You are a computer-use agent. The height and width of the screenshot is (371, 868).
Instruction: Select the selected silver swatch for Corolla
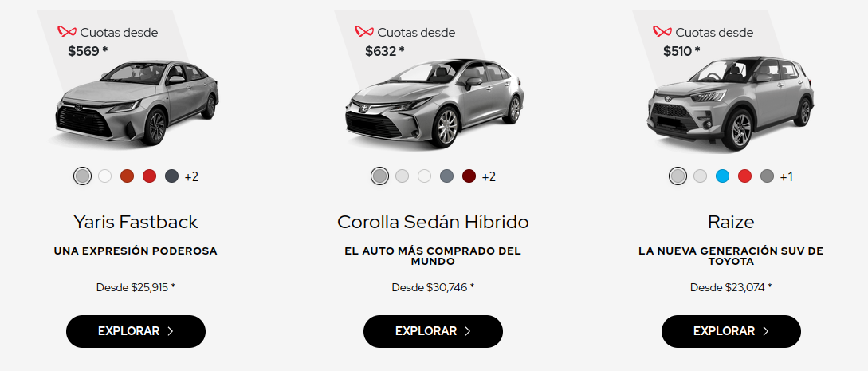pyautogui.click(x=379, y=176)
